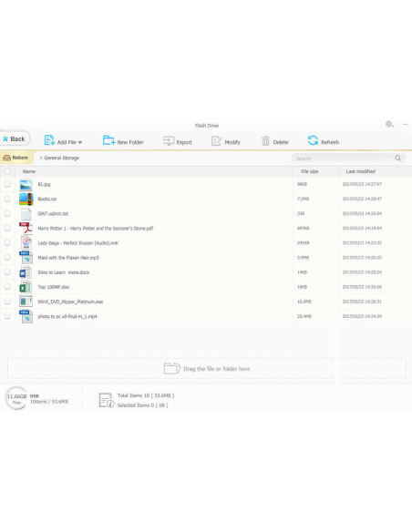Click the 81.jpg image thumbnail icon
Image resolution: width=412 pixels, height=532 pixels.
(x=26, y=185)
